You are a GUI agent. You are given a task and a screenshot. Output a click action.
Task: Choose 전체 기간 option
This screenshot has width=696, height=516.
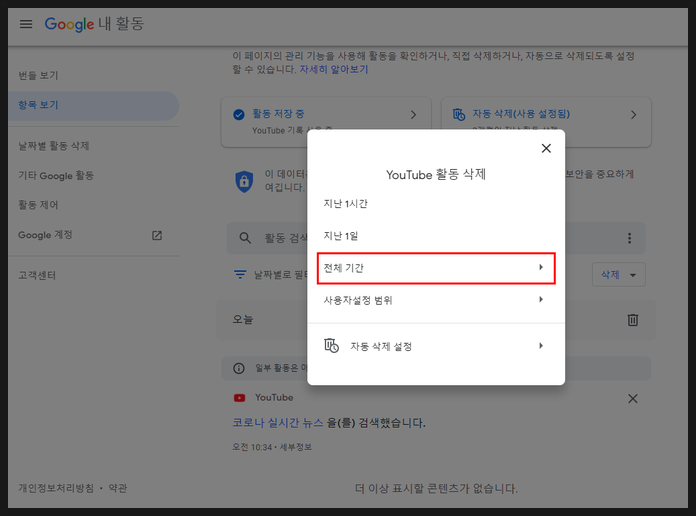pos(436,268)
